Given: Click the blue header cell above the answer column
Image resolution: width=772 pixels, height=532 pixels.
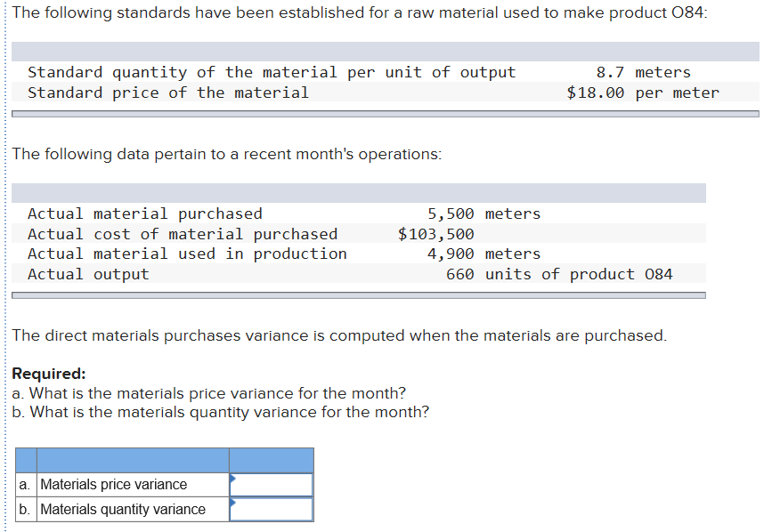Looking at the screenshot, I should tap(272, 460).
